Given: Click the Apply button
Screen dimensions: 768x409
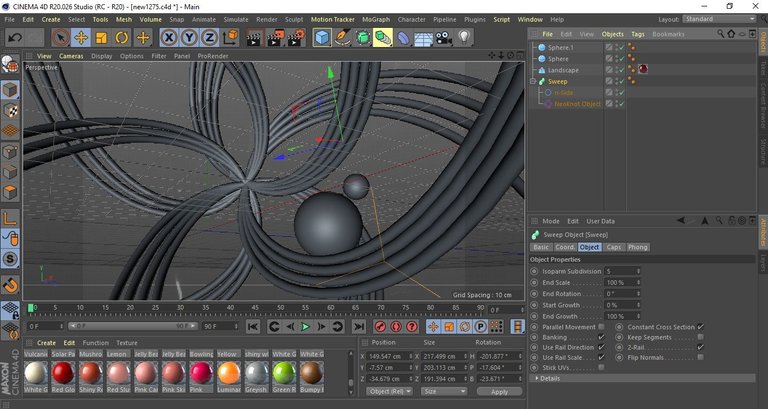Looking at the screenshot, I should click(499, 392).
